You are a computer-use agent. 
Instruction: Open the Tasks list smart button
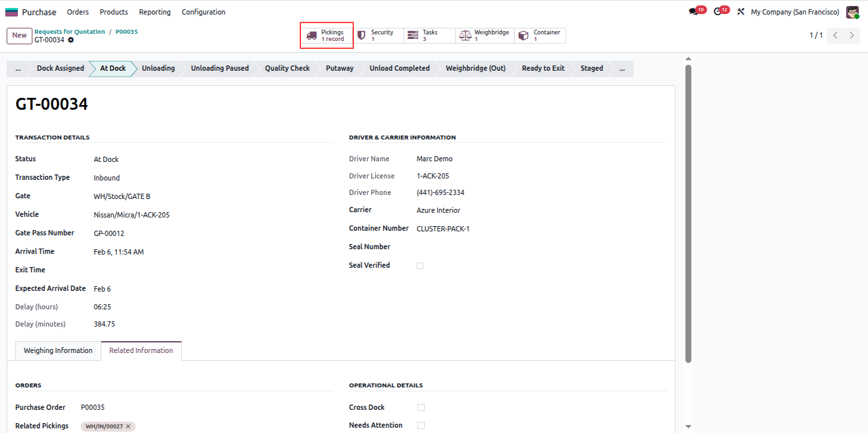pyautogui.click(x=429, y=36)
